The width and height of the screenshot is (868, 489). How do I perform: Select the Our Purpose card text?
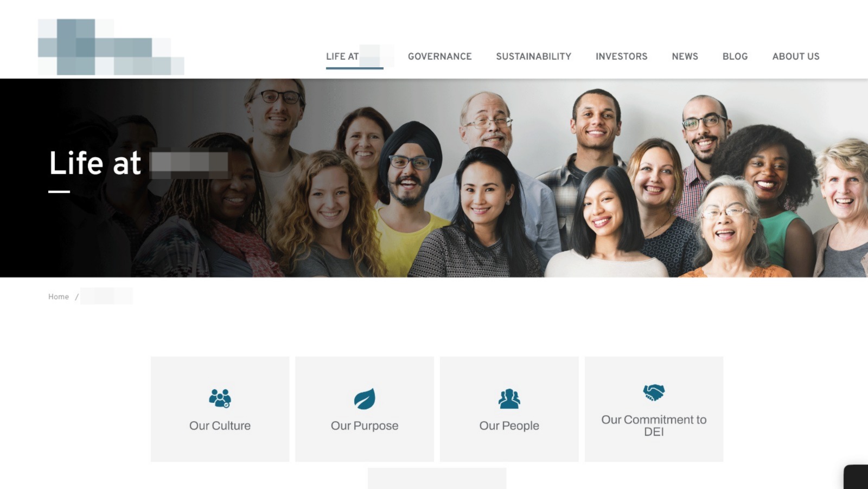coord(365,426)
